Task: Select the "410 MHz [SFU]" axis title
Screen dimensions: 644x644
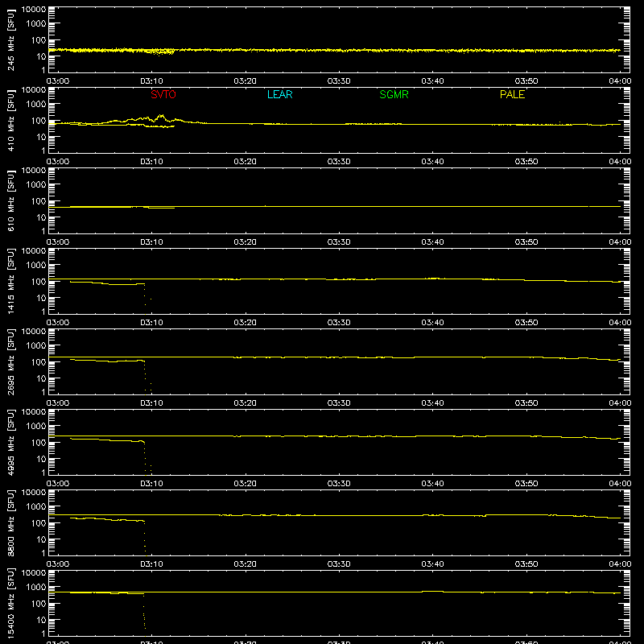Action: tap(11, 120)
